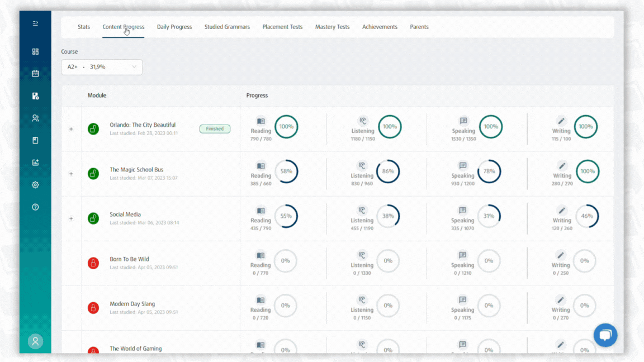Screen dimensions: 644x362
Task: Open help question mark icon
Action: click(35, 207)
